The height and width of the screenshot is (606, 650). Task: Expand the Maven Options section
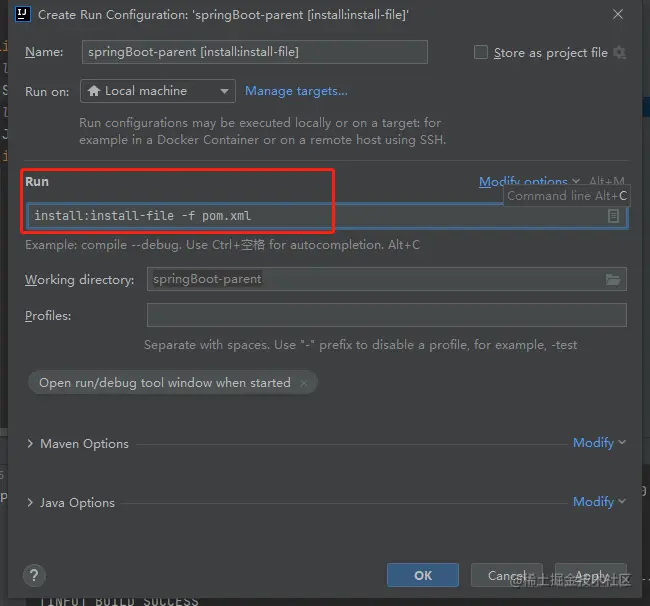pyautogui.click(x=30, y=444)
